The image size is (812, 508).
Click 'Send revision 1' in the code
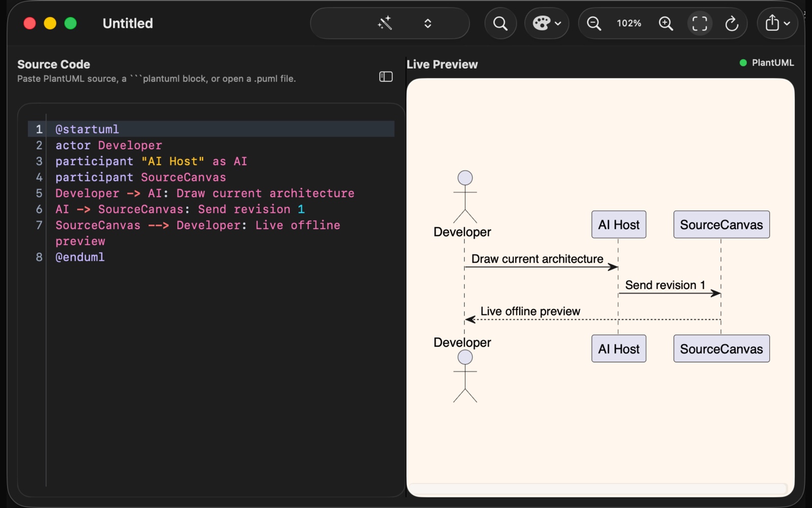point(251,209)
